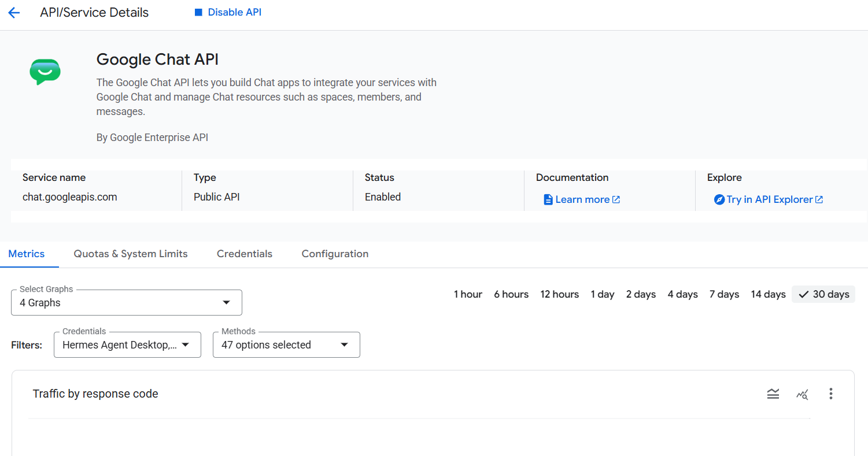Set time range to 12 hours

[560, 294]
